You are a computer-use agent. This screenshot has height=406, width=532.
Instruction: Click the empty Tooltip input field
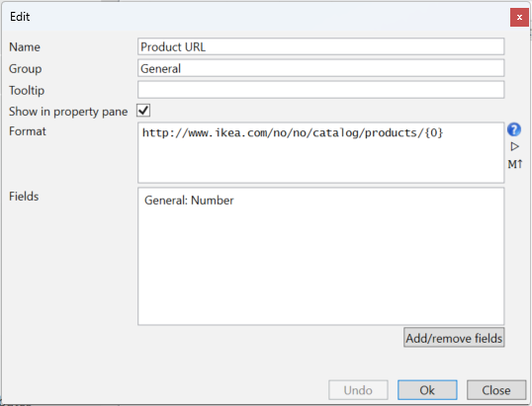click(x=320, y=90)
